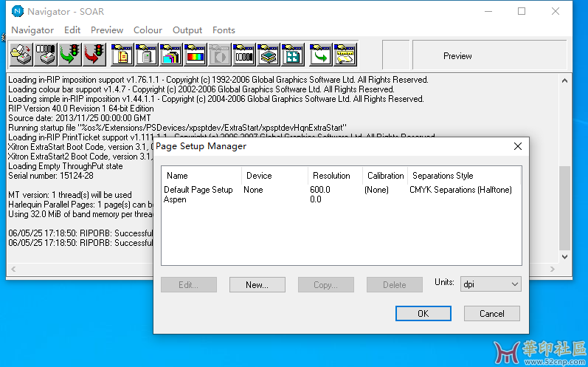Click the (None) calibration cell
588x367 pixels.
(376, 190)
